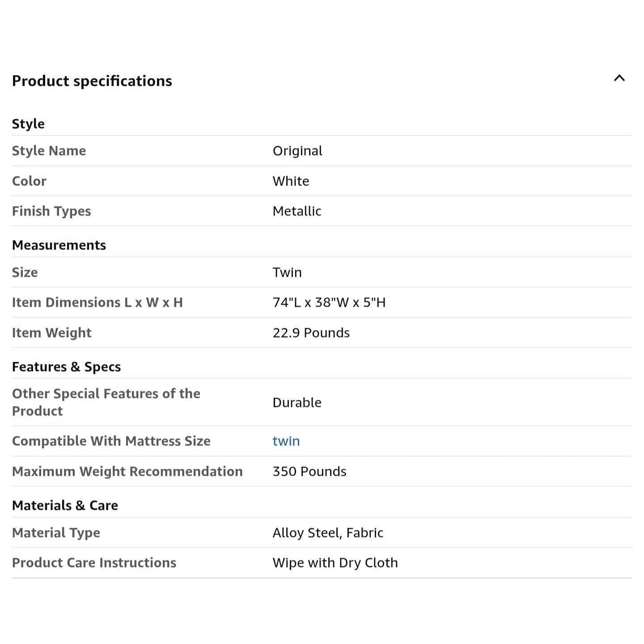Click the Alloy Steel, Fabric material value

coord(328,533)
